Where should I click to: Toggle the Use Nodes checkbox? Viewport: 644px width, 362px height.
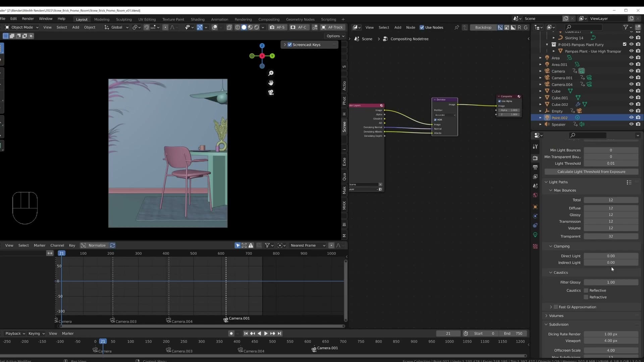click(422, 27)
